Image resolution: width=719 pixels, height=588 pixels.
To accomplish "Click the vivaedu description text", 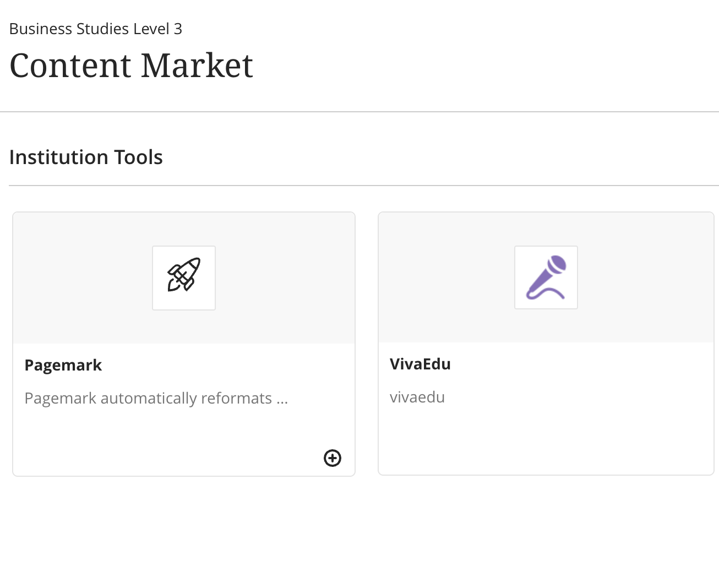I will pyautogui.click(x=417, y=397).
